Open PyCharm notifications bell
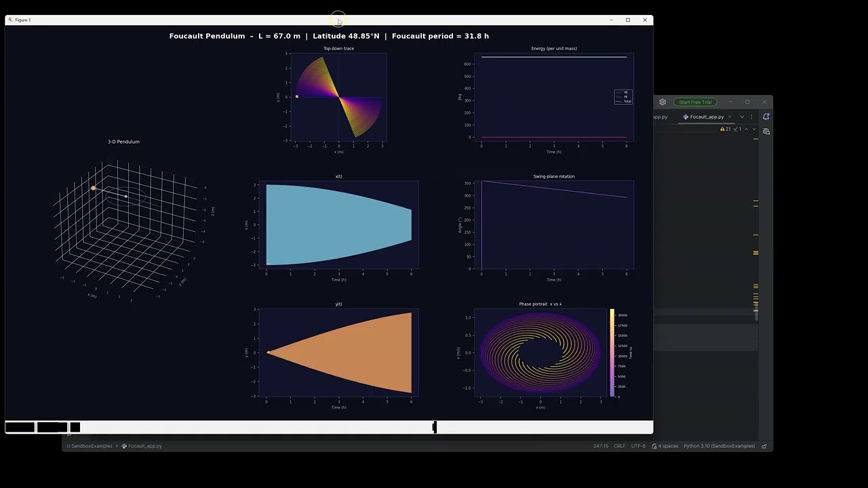This screenshot has height=488, width=868. point(766,117)
